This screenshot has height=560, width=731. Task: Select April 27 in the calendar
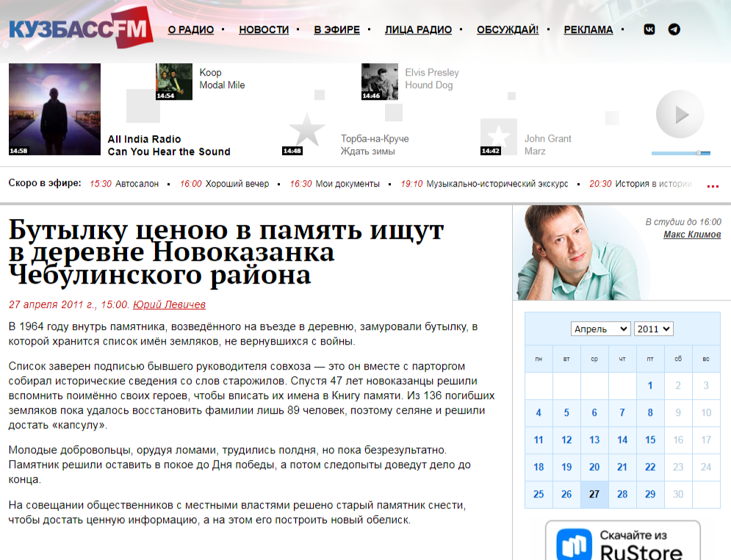click(594, 494)
